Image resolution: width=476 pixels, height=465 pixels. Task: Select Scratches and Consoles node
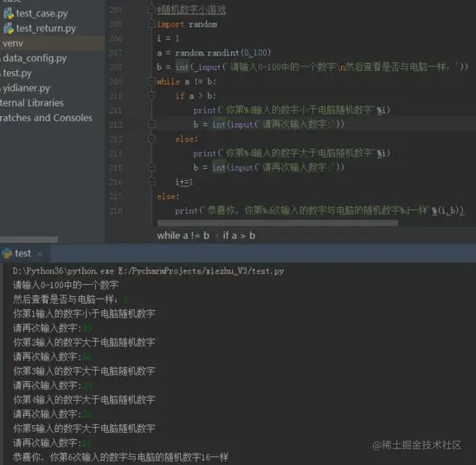[46, 118]
